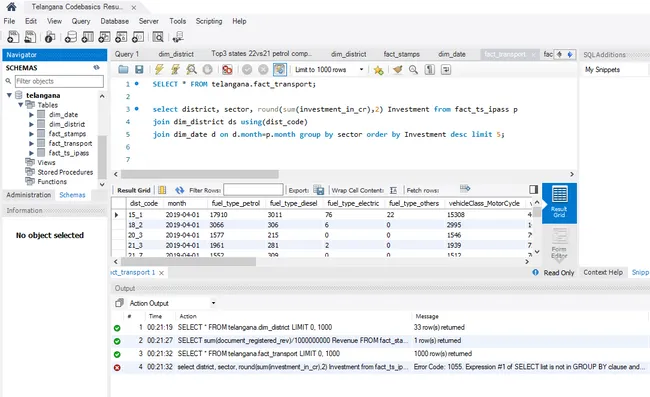This screenshot has width=650, height=397.
Task: Switch to the dim_date tab
Action: pyautogui.click(x=451, y=54)
